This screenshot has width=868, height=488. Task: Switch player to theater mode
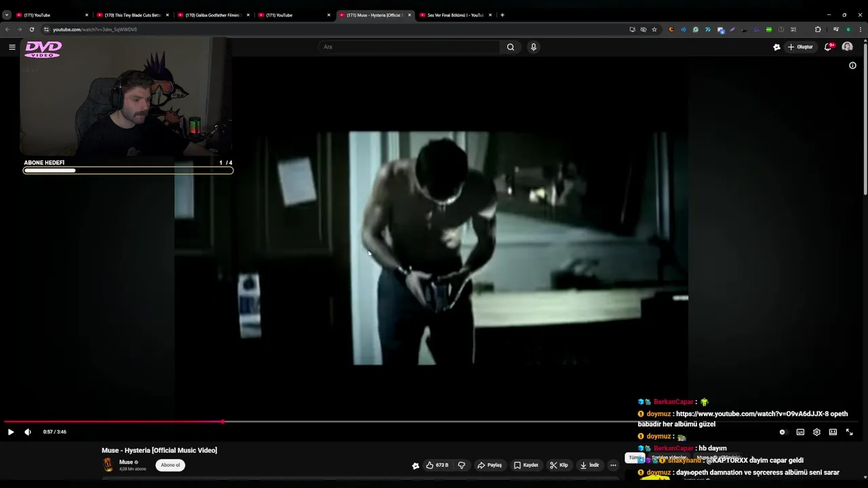[x=833, y=432]
